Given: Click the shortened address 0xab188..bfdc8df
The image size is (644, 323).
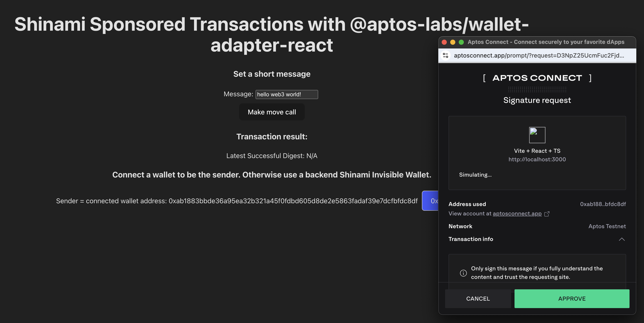Looking at the screenshot, I should pos(603,204).
